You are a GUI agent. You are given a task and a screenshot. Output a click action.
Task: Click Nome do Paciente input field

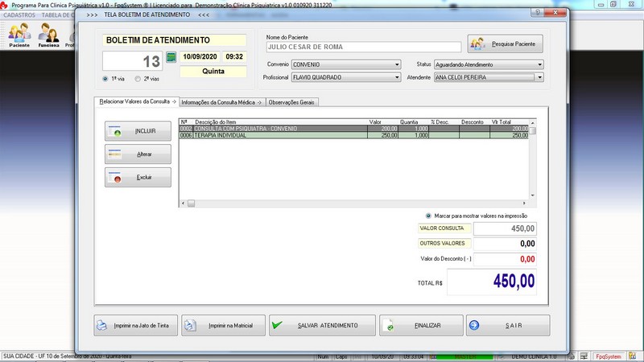pyautogui.click(x=364, y=47)
